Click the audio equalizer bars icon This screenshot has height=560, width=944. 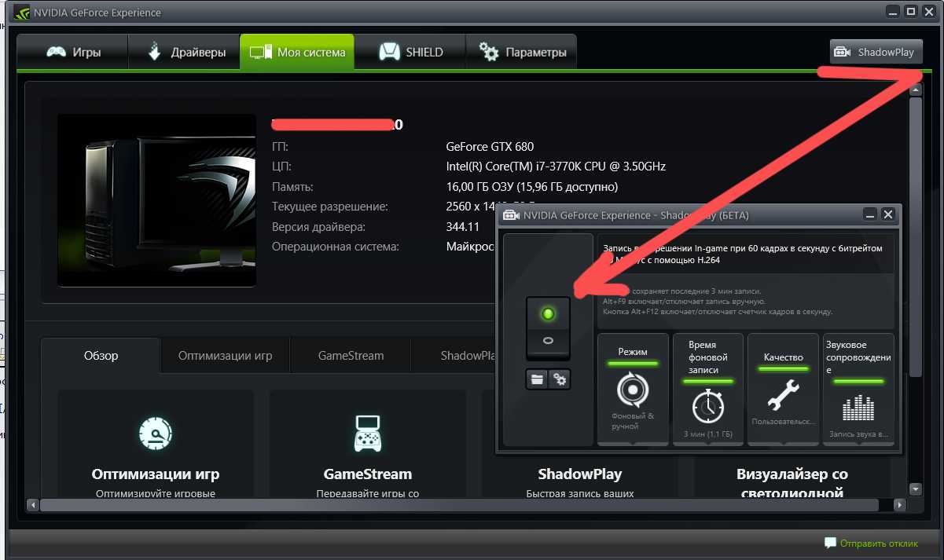pyautogui.click(x=858, y=408)
